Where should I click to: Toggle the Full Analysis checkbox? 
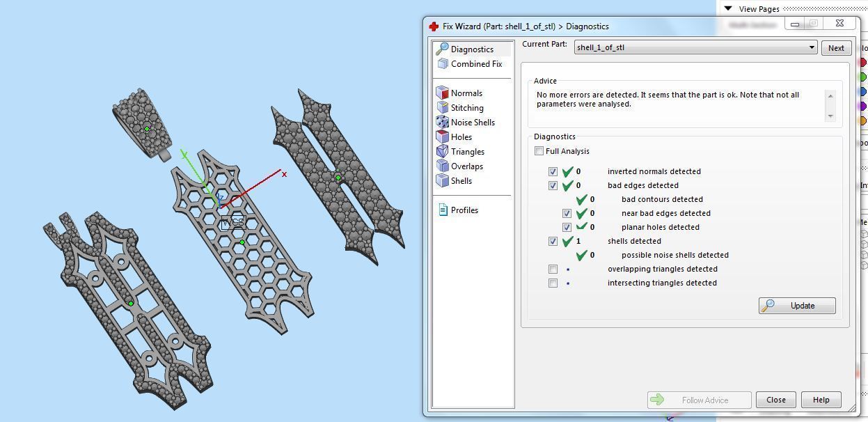pos(539,151)
